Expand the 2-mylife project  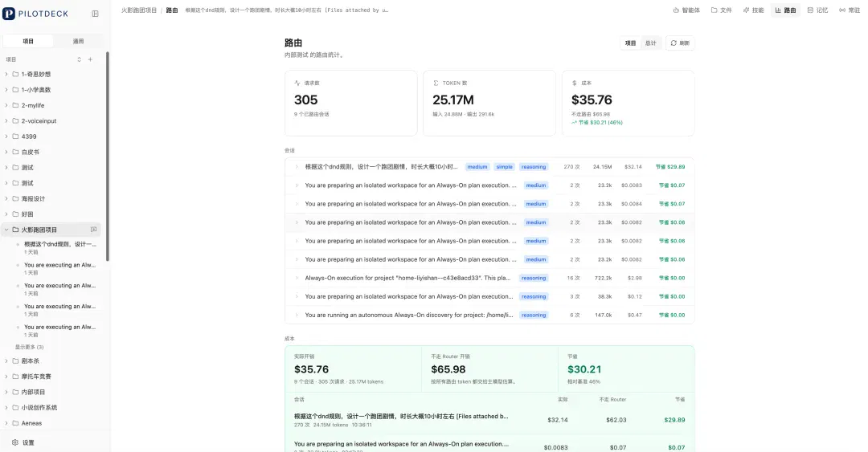6,105
